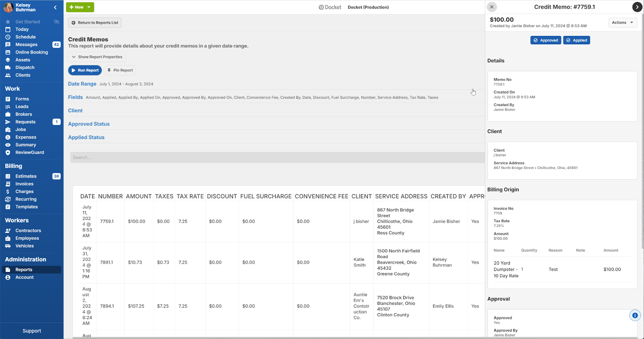Click the Vehicles truck icon
Viewport: 644px width, 339px height.
coord(8,246)
